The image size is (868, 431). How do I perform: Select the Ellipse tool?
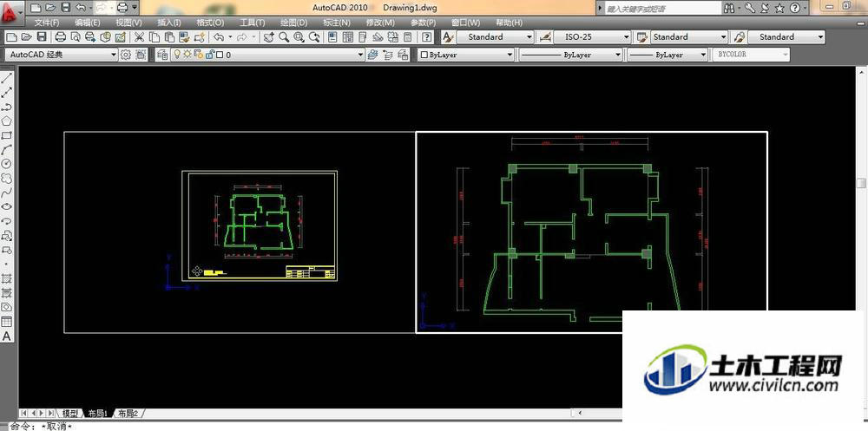click(x=7, y=207)
